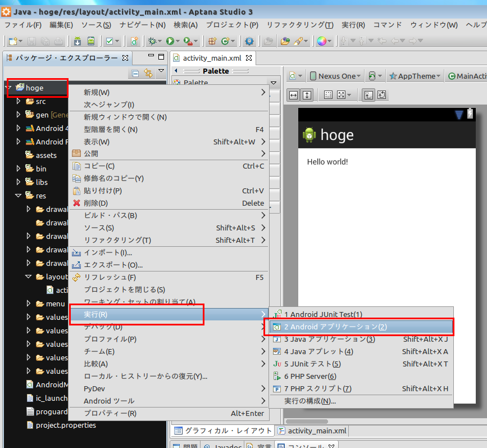Click the green Run toolbar button
Viewport: 487px width, 448px height.
[x=170, y=41]
